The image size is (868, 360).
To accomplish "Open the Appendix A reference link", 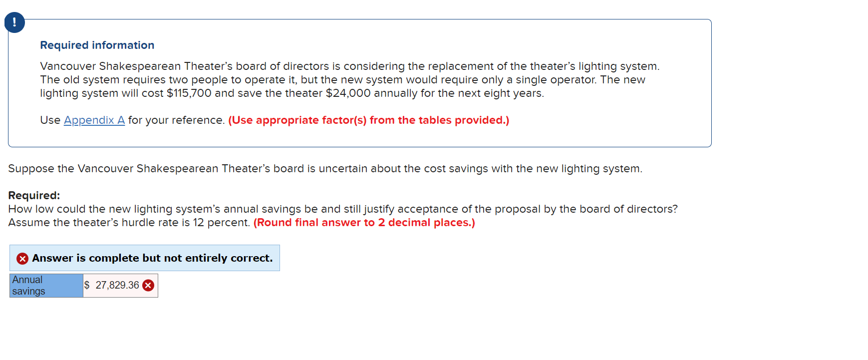I will coord(94,120).
